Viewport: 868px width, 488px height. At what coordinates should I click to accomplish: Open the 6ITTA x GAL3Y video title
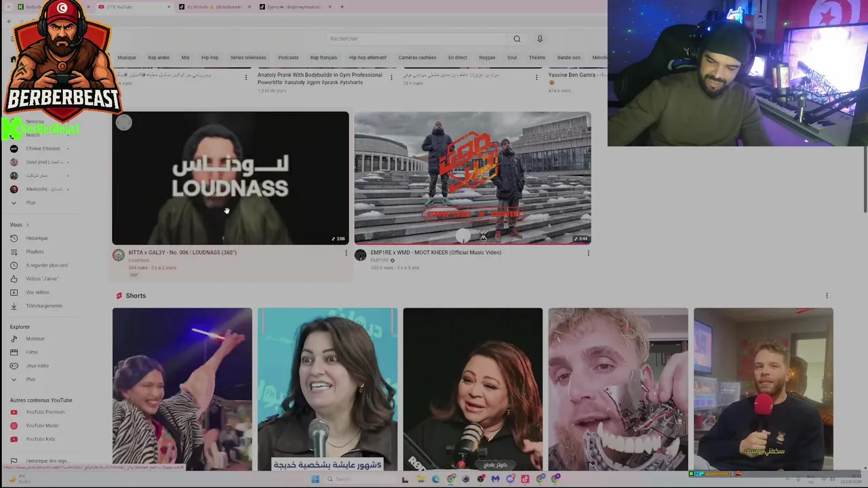pyautogui.click(x=182, y=252)
